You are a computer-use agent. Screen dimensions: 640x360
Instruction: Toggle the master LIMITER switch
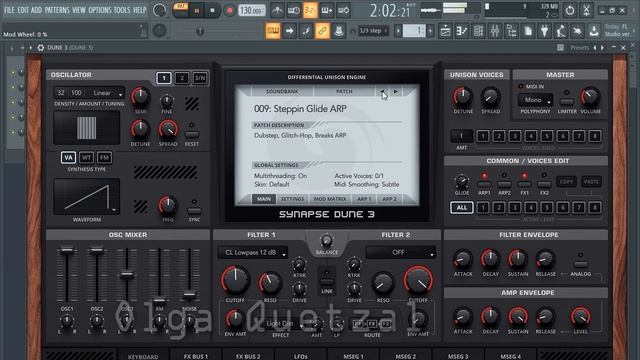tap(567, 101)
